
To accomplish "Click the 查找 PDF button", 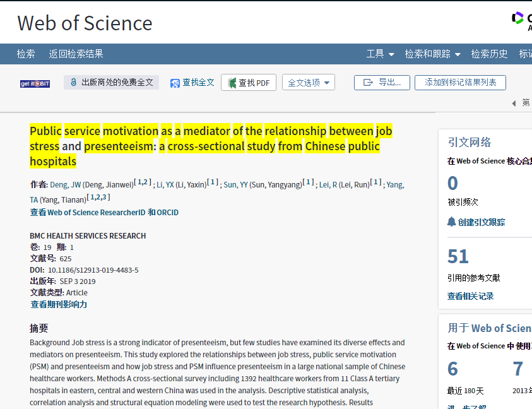I will (x=249, y=83).
